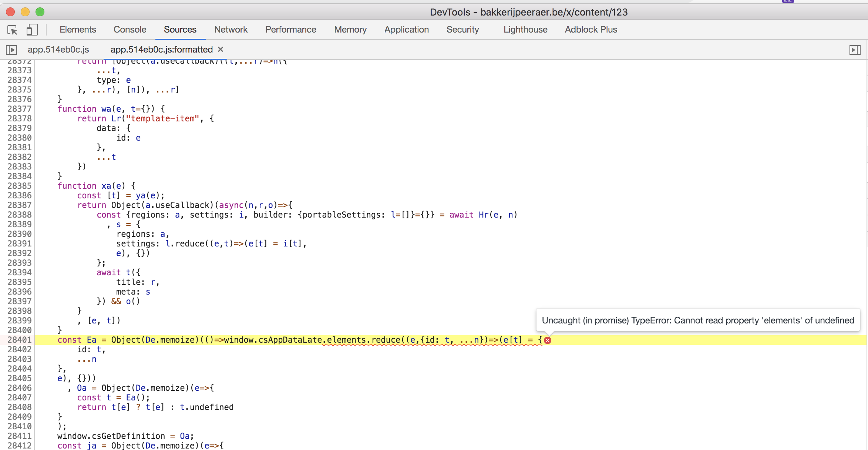Set breakpoint on line number 28401
868x450 pixels.
coord(19,340)
